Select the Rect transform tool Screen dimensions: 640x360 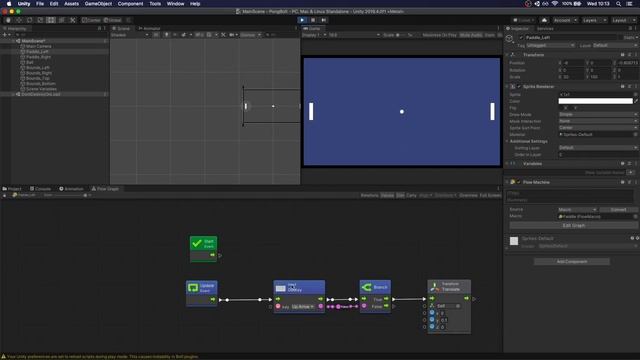51,20
